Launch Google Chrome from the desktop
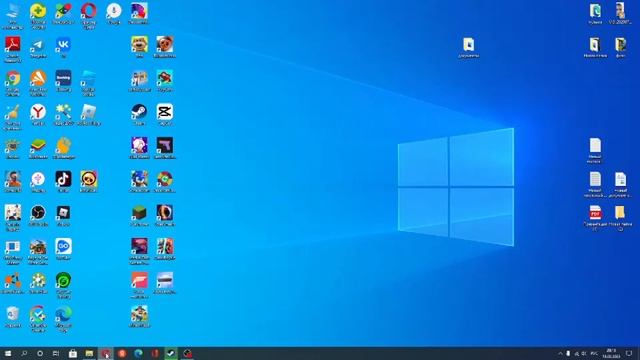The height and width of the screenshot is (360, 640). pyautogui.click(x=13, y=83)
